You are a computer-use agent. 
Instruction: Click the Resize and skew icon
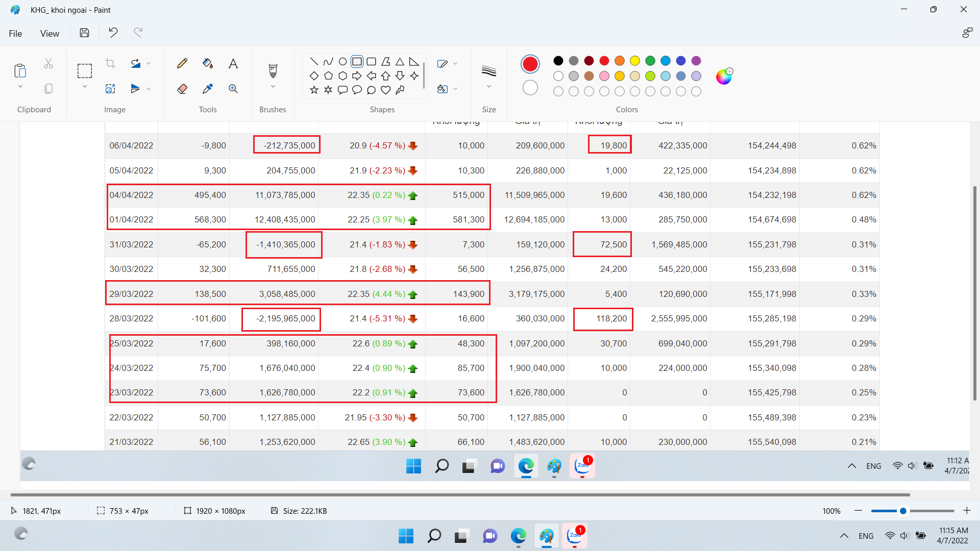(x=110, y=89)
